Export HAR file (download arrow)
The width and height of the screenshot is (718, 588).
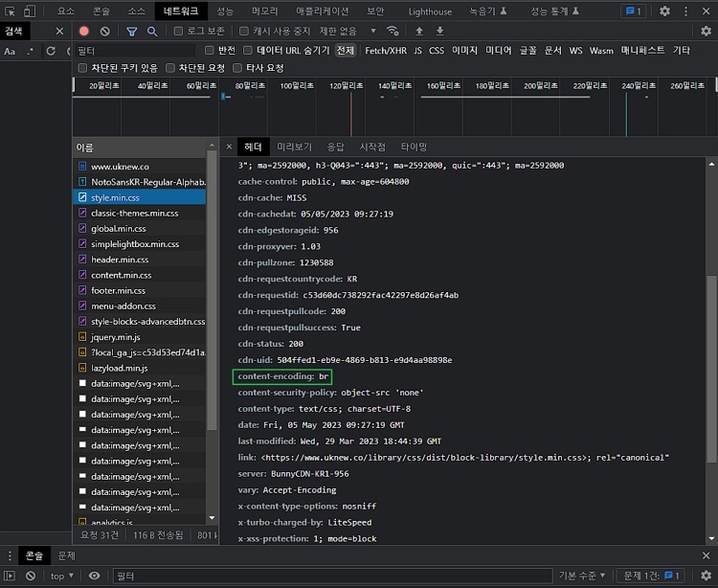click(x=439, y=32)
